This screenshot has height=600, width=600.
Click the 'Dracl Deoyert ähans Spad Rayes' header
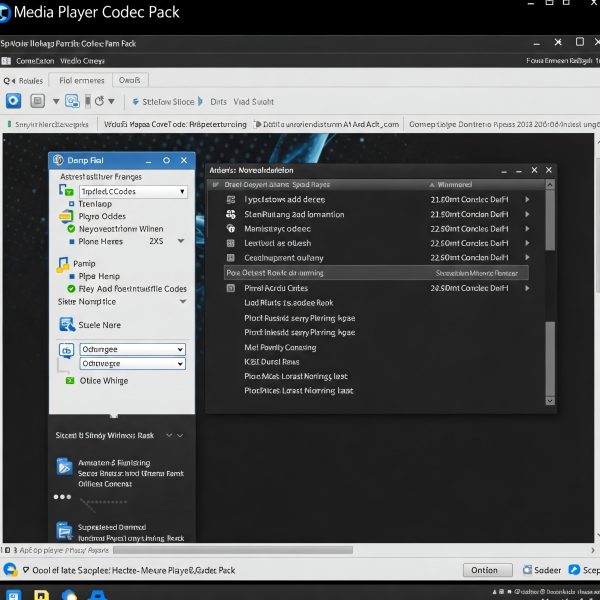277,185
